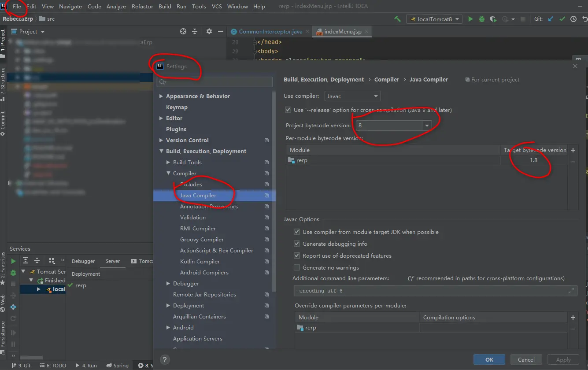
Task: Expand Build Tools settings
Action: coord(168,162)
